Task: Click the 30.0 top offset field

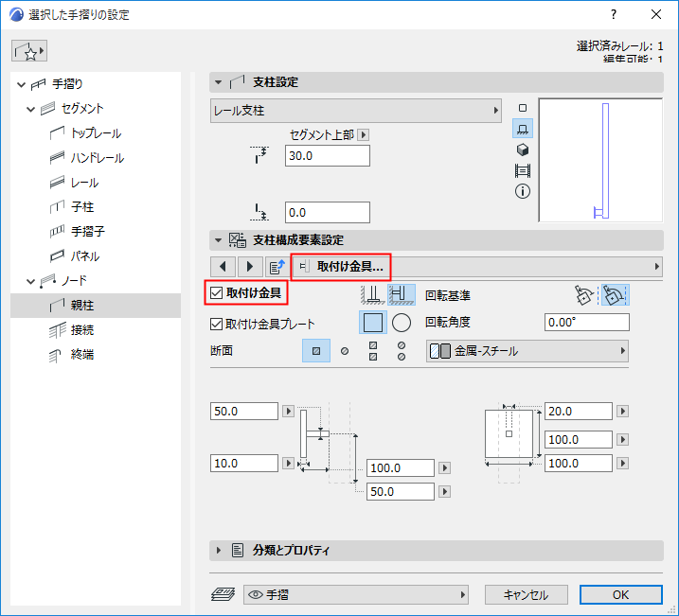Action: coord(328,156)
